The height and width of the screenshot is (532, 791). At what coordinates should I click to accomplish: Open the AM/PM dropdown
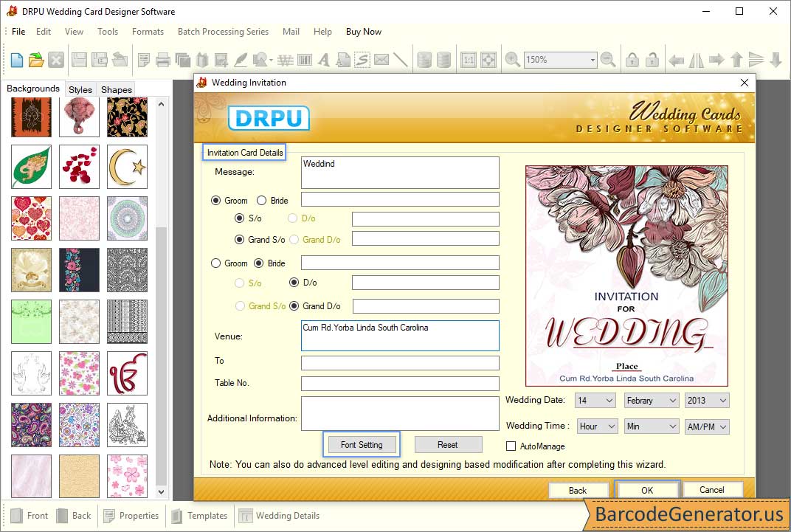point(707,426)
